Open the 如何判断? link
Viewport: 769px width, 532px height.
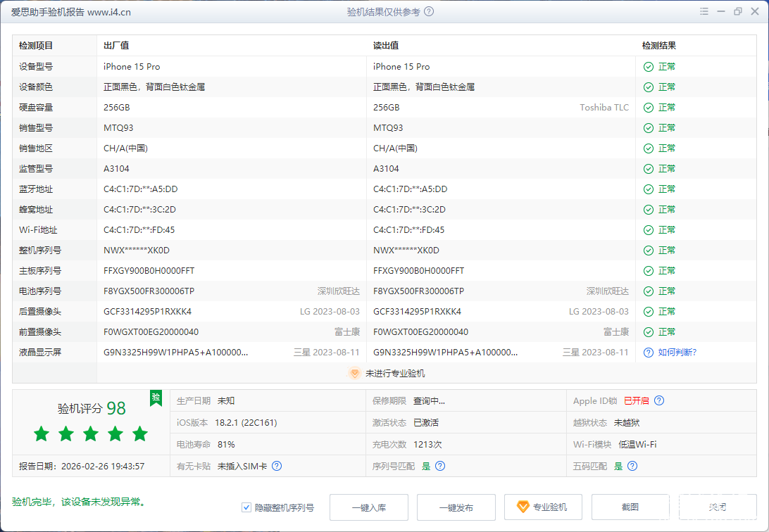(x=677, y=353)
